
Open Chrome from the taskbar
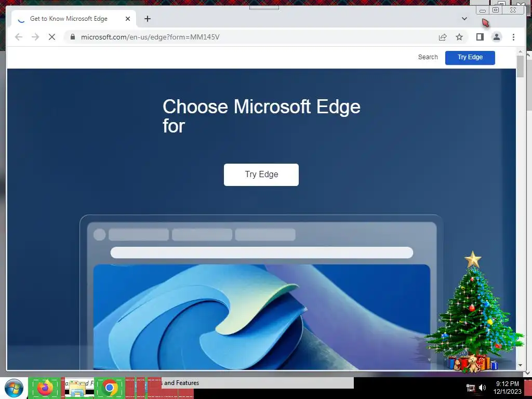click(x=109, y=388)
